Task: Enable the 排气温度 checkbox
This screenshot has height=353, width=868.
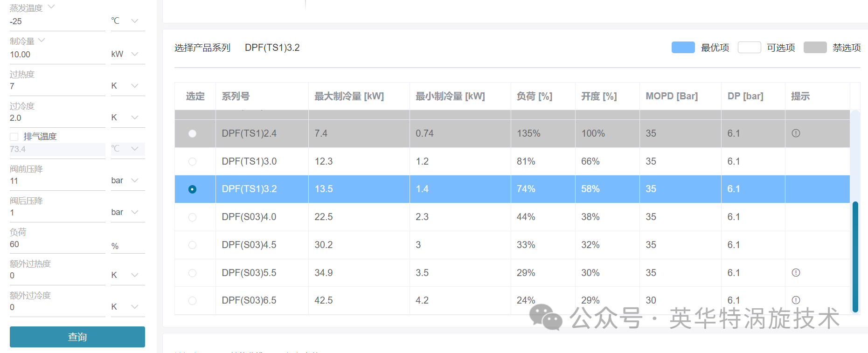Action: [x=14, y=137]
